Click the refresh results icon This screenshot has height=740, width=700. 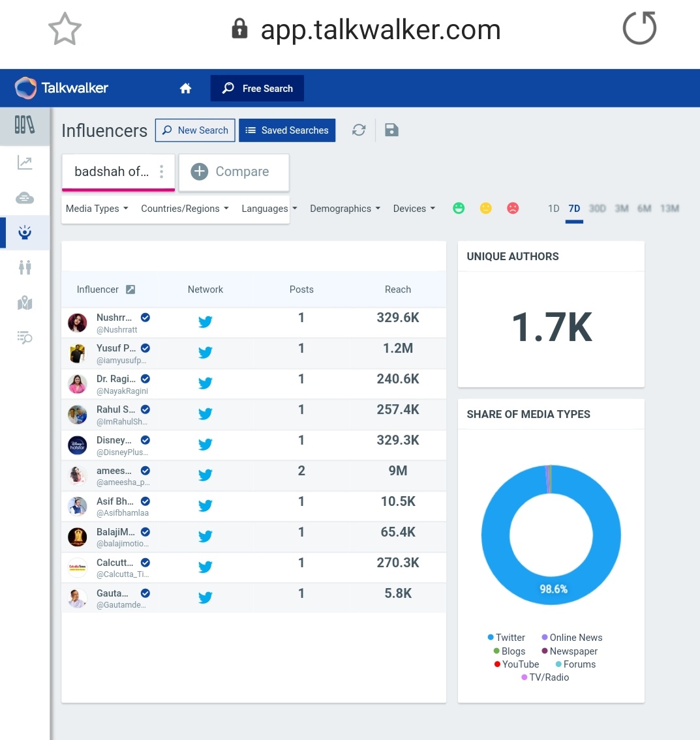[358, 130]
